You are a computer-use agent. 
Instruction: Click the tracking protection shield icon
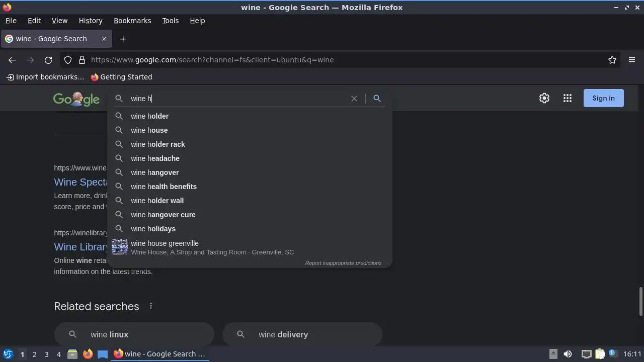coord(68,60)
